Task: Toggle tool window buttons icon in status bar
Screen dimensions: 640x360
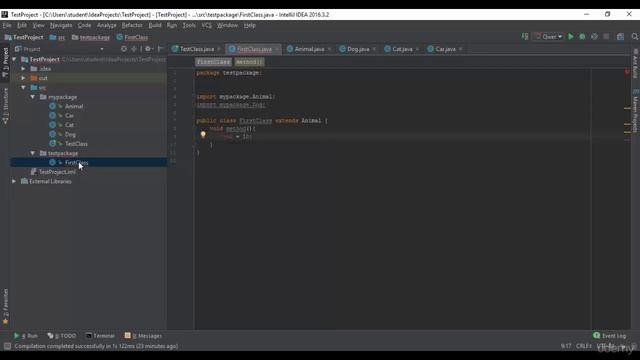Action: pos(7,346)
